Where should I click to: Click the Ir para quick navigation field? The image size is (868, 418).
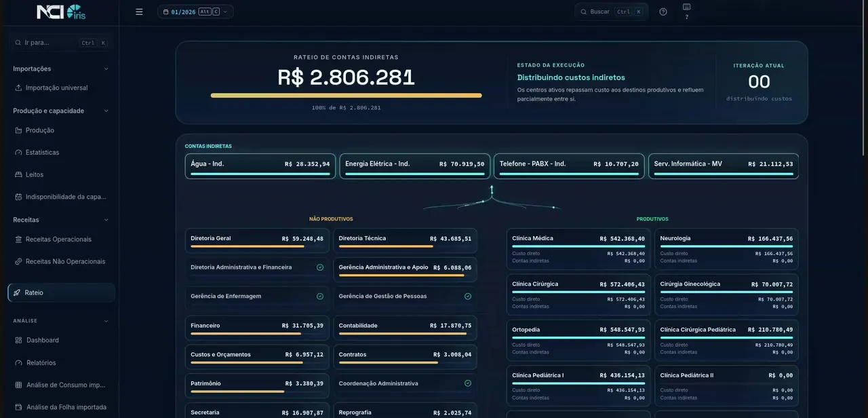pos(60,43)
